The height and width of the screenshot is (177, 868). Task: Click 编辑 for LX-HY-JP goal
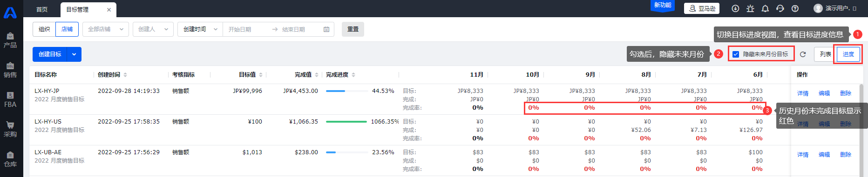click(x=824, y=93)
